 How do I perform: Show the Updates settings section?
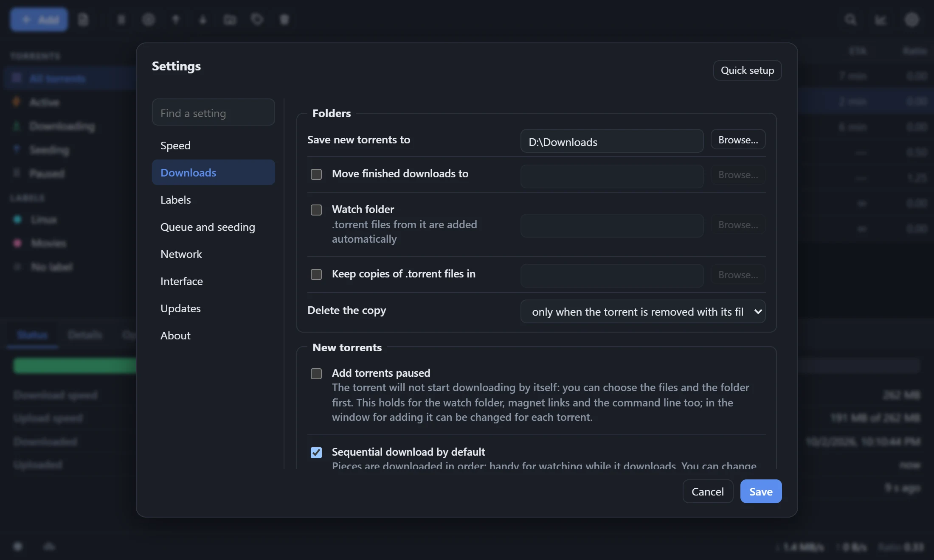(x=213, y=308)
